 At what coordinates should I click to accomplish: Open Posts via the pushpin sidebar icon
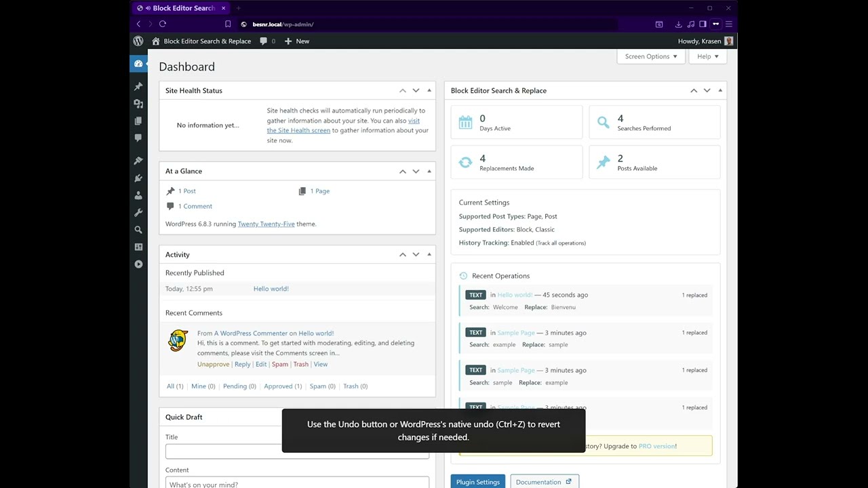click(138, 87)
